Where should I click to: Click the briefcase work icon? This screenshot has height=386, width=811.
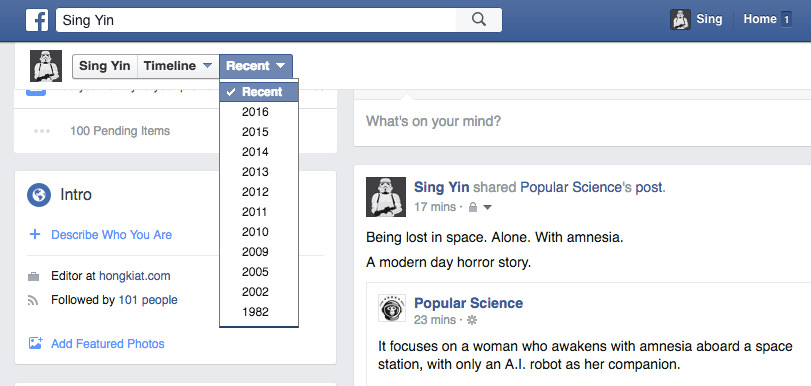click(34, 277)
